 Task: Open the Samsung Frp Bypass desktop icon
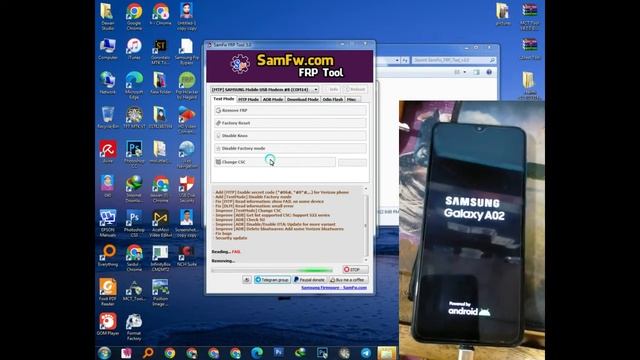(x=187, y=51)
